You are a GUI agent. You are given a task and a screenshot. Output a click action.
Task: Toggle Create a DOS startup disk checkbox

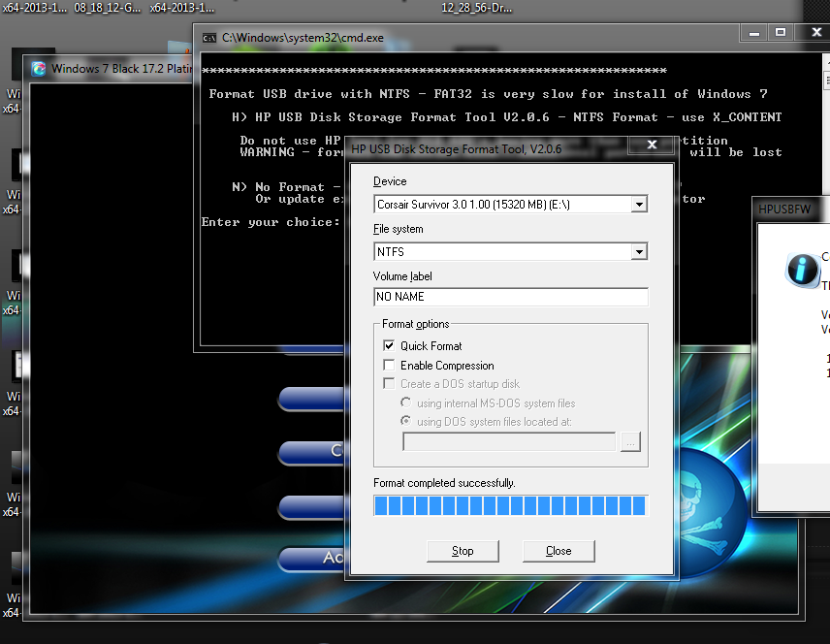point(389,383)
